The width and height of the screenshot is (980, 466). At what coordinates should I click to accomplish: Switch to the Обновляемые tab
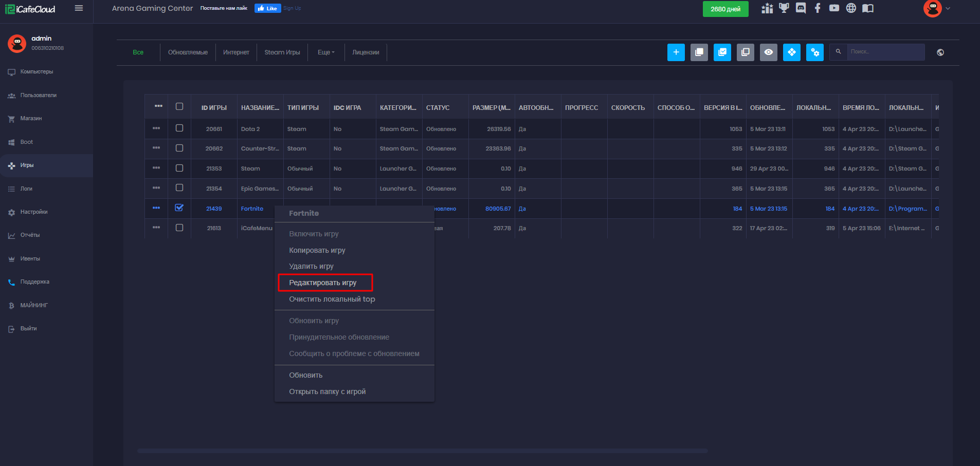188,52
